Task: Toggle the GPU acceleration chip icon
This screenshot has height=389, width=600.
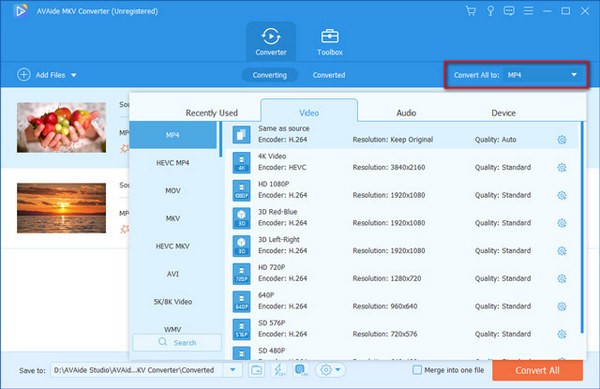Action: click(301, 370)
